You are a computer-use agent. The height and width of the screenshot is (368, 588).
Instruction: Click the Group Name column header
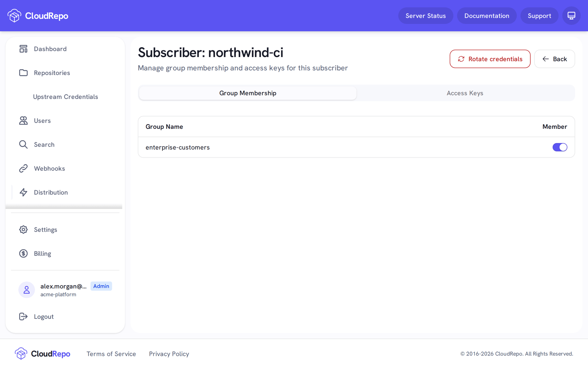(x=164, y=127)
